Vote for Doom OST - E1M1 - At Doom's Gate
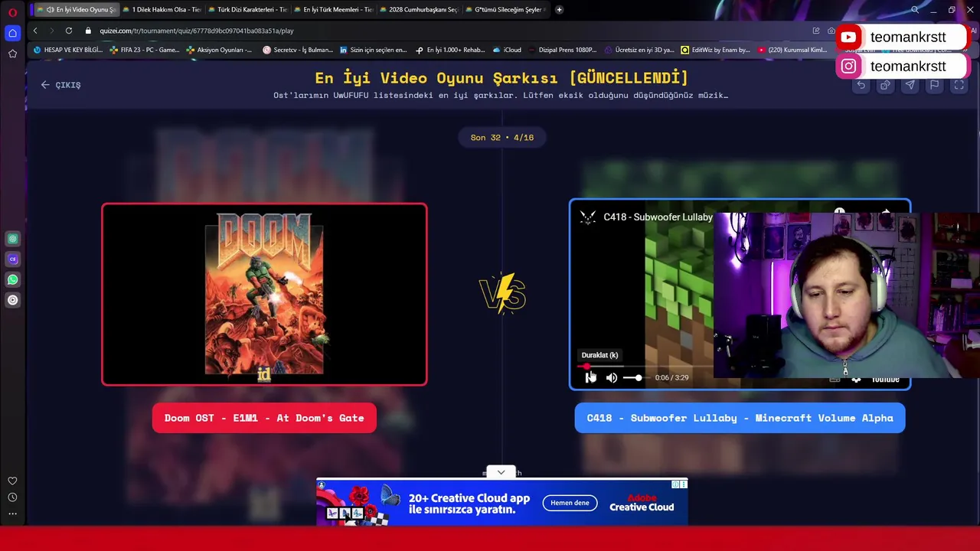The image size is (980, 551). (x=264, y=418)
